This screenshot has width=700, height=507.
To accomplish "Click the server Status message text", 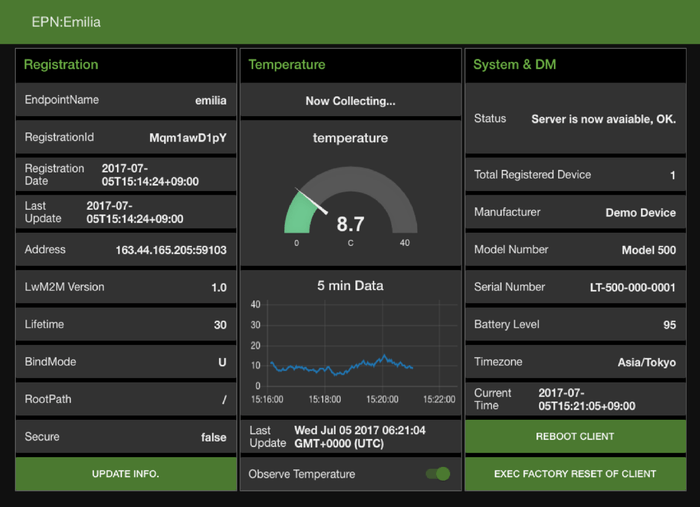I will [603, 118].
